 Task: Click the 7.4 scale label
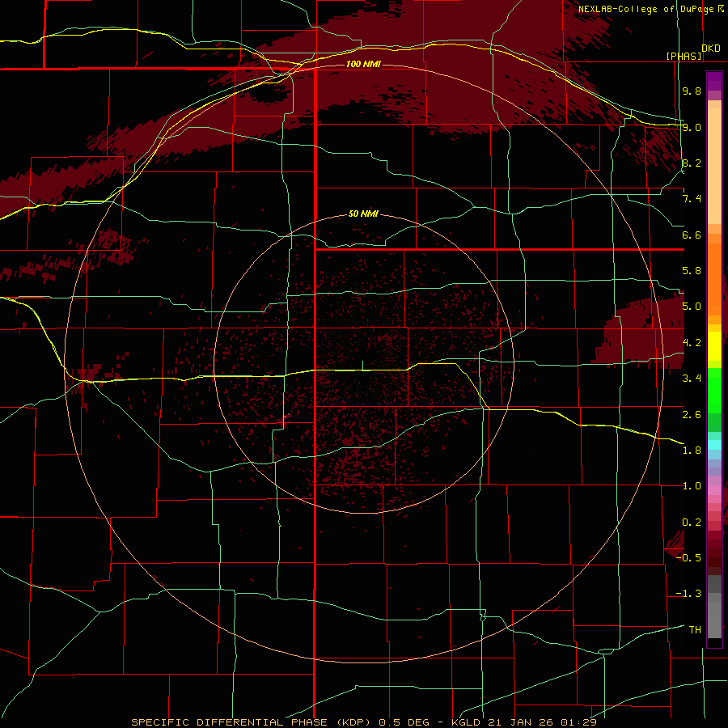point(692,199)
